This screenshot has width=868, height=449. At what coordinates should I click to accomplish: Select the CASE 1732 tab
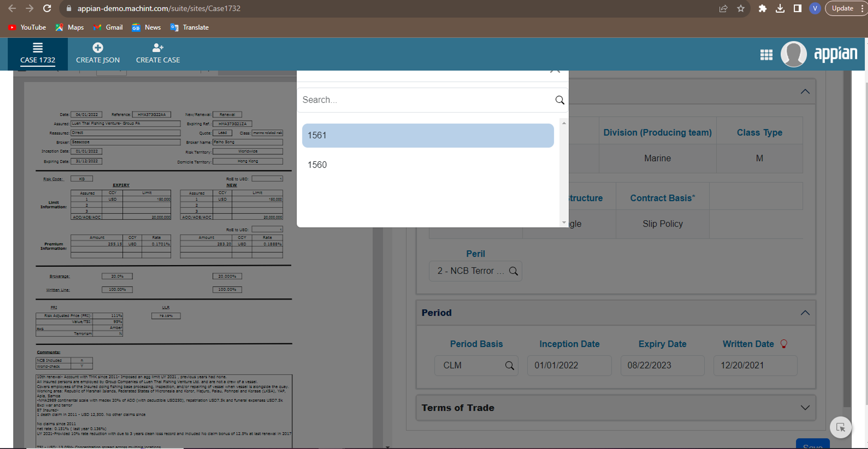point(38,54)
